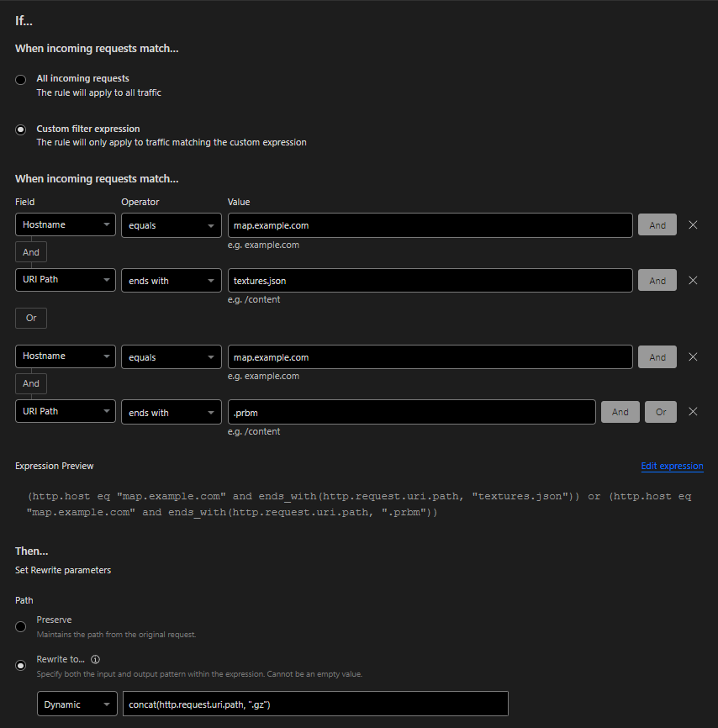This screenshot has height=728, width=718.
Task: Select All incoming requests radio option
Action: pos(21,80)
